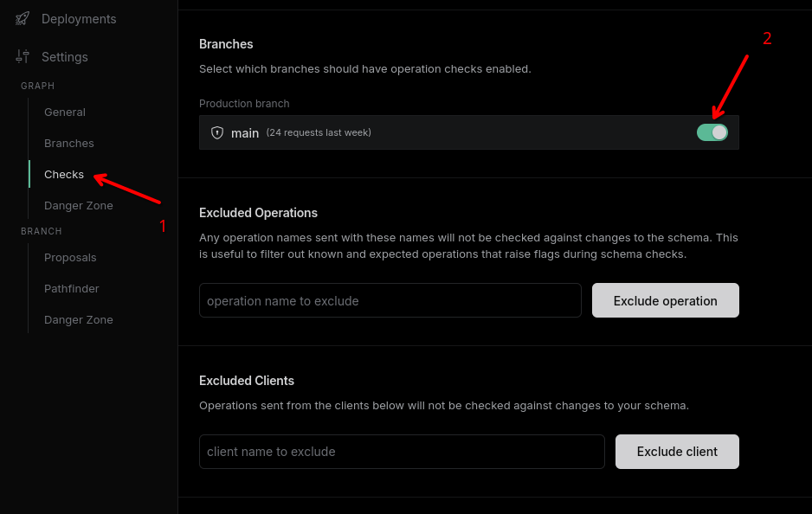Open Branches settings in the sidebar
The height and width of the screenshot is (514, 812).
(69, 143)
